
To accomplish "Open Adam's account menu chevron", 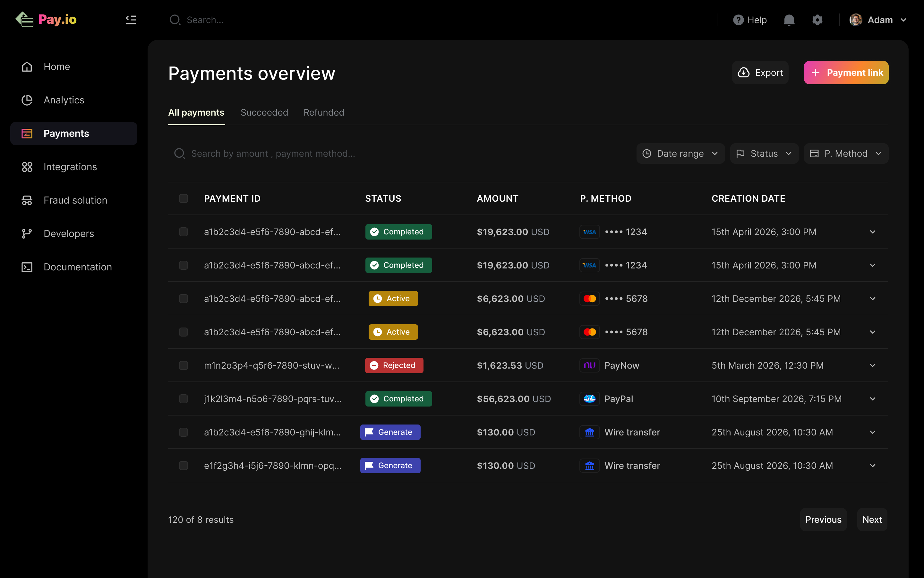I will (x=903, y=20).
